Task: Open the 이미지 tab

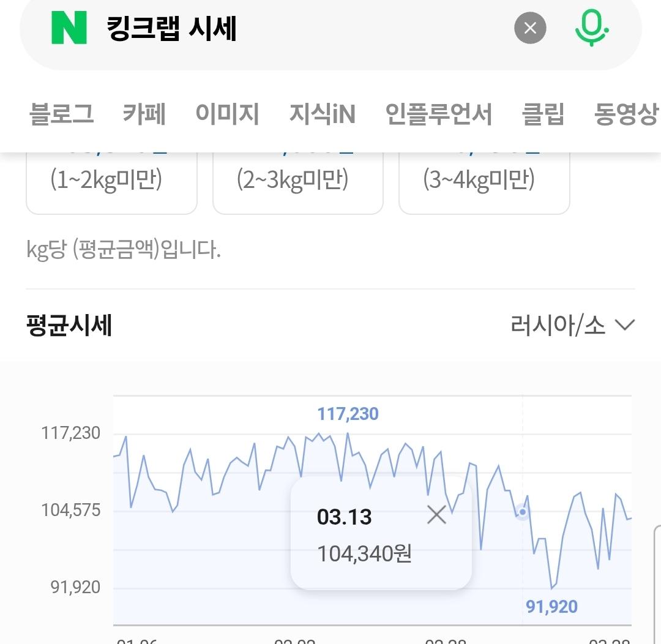Action: (x=227, y=114)
